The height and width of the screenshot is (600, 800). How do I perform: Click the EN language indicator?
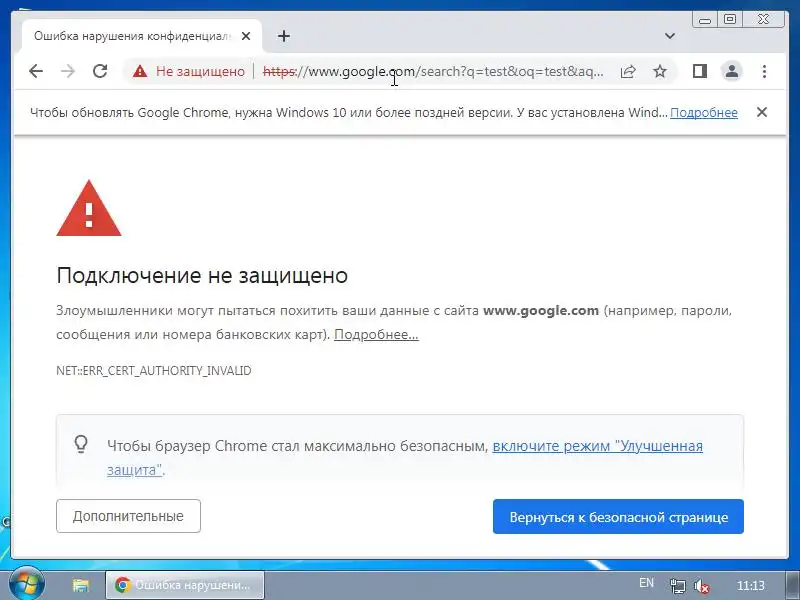[646, 583]
